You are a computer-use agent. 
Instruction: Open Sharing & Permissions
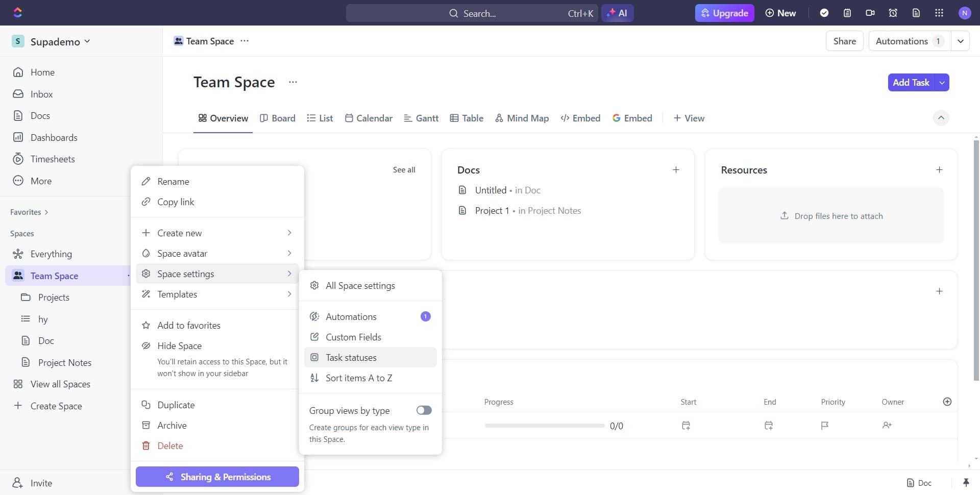coord(217,477)
